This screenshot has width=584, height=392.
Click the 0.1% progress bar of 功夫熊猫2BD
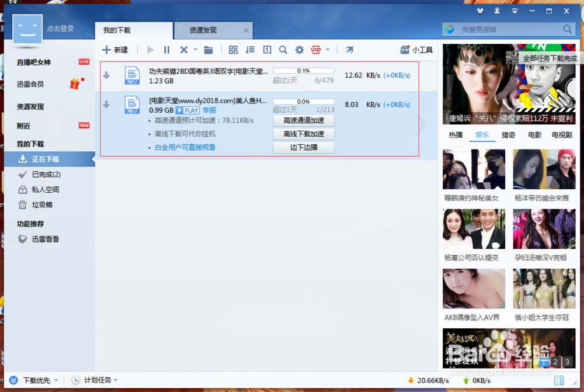(x=304, y=71)
